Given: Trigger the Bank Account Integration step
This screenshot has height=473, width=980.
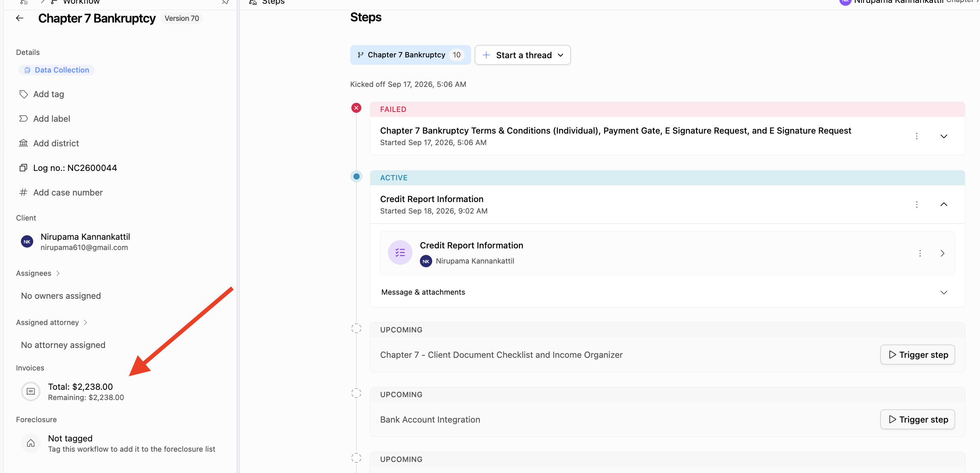Looking at the screenshot, I should pos(918,419).
